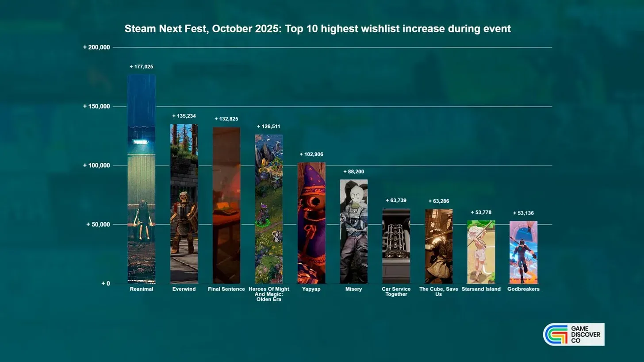Click the + 63,739 value label
This screenshot has width=644, height=362.
(396, 201)
